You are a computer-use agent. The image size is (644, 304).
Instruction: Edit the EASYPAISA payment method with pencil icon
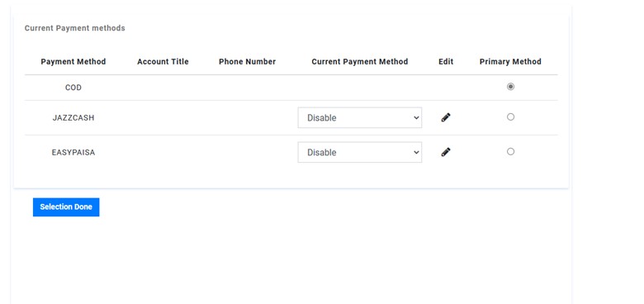click(446, 152)
